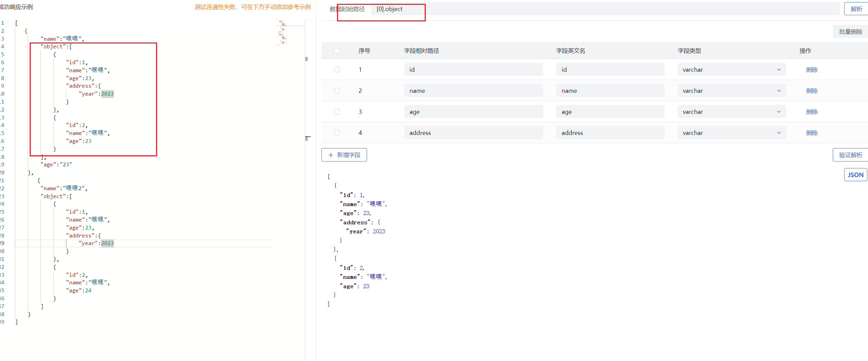The image size is (868, 361).
Task: Click "address": { in parsed JSON output
Action: pyautogui.click(x=360, y=222)
